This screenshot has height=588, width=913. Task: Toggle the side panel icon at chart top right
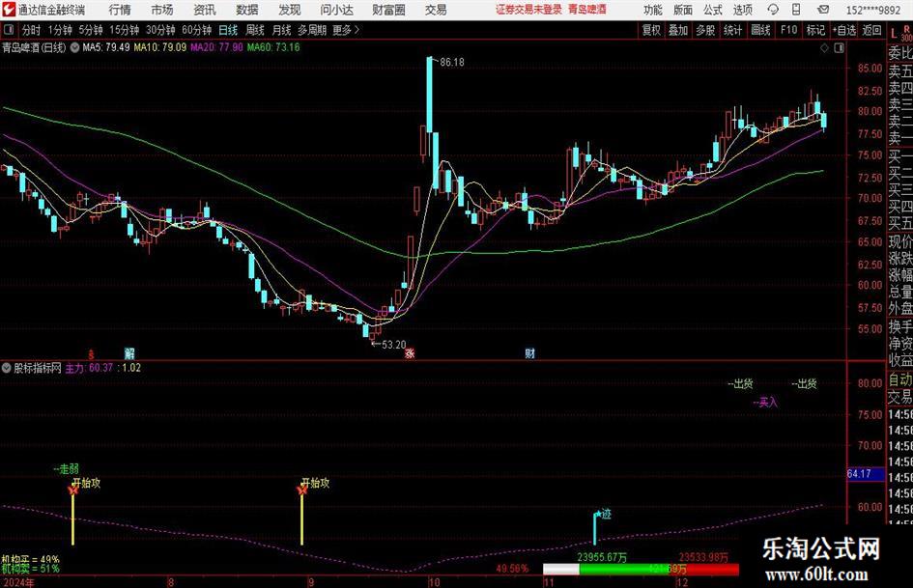coord(839,48)
